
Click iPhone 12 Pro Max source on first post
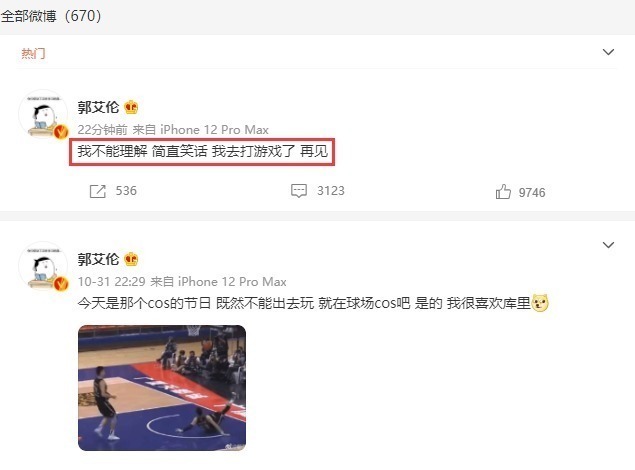pos(214,130)
